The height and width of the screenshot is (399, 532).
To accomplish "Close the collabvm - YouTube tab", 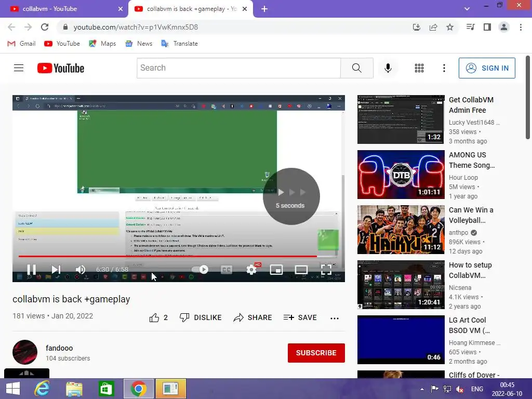I will click(120, 9).
